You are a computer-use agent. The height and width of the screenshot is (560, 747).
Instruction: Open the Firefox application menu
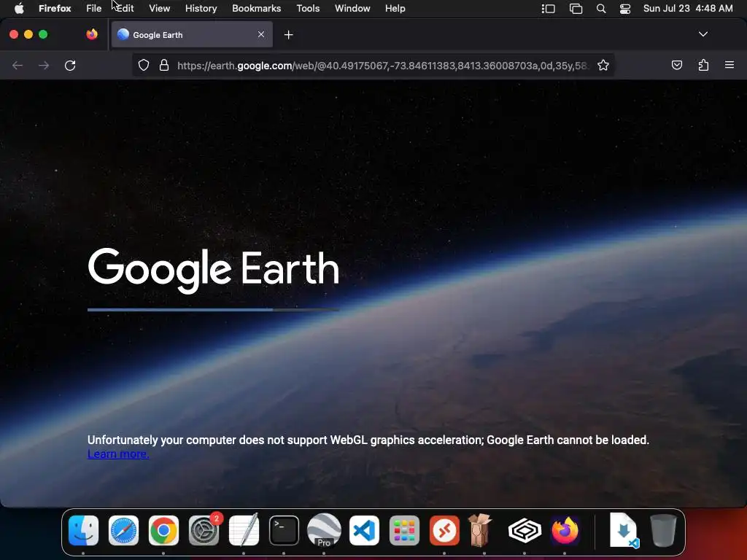(x=55, y=9)
